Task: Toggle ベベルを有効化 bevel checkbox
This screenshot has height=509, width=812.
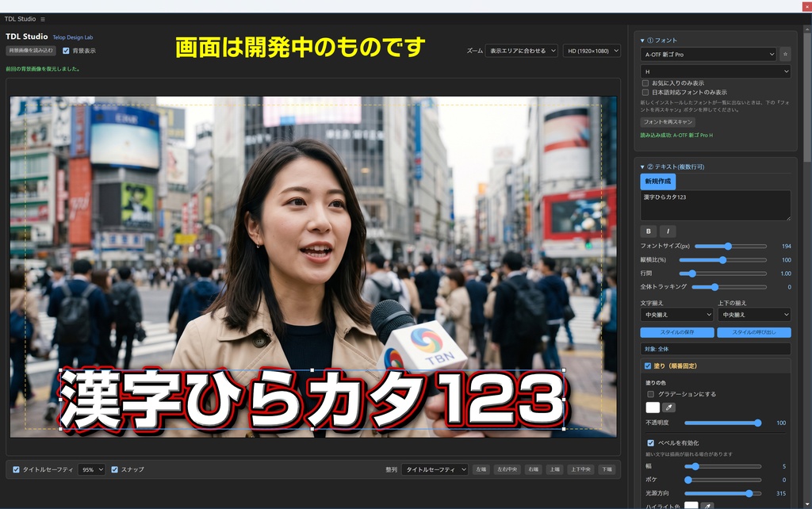Action: 651,442
